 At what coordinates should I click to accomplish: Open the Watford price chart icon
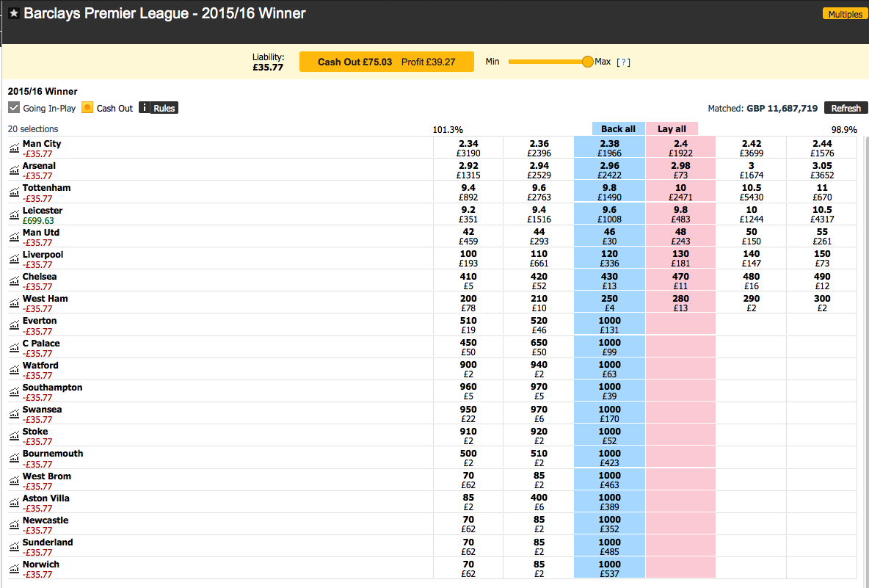pos(14,370)
